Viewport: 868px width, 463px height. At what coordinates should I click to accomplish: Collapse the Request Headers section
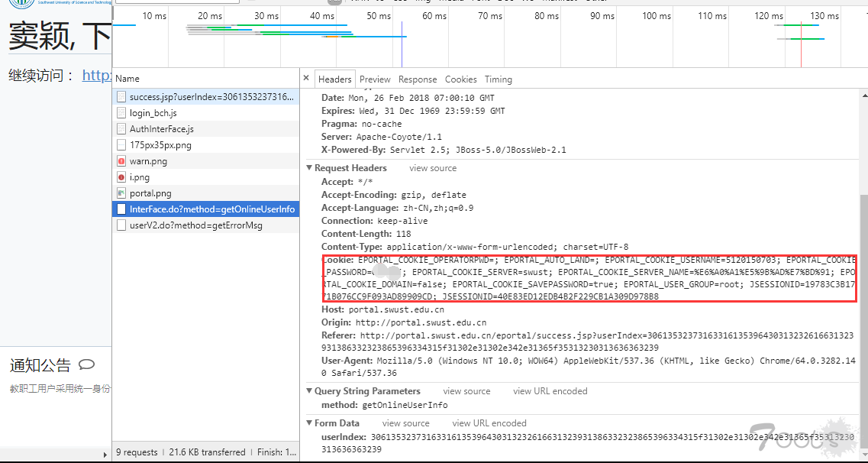pos(309,168)
